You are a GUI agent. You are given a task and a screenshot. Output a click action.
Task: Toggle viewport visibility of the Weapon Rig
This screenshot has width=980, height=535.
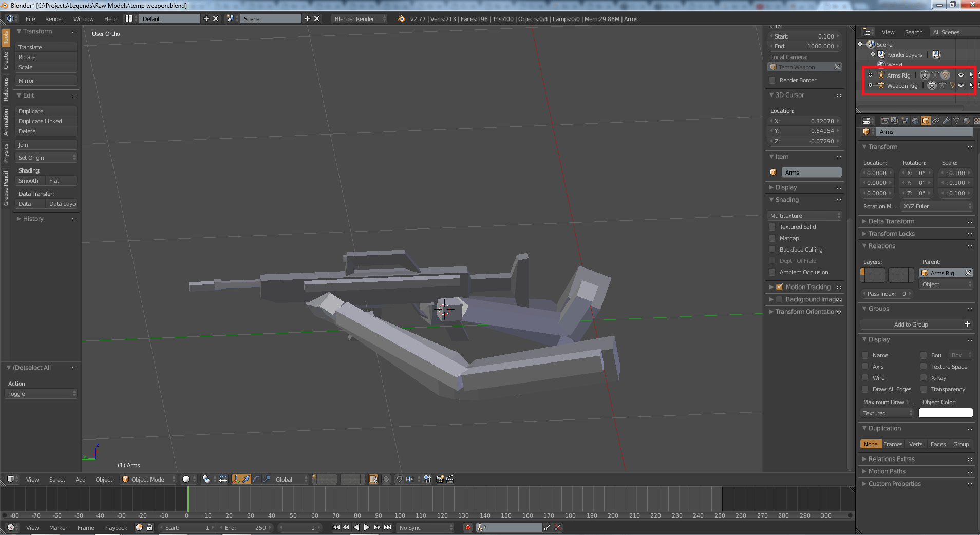tap(960, 85)
